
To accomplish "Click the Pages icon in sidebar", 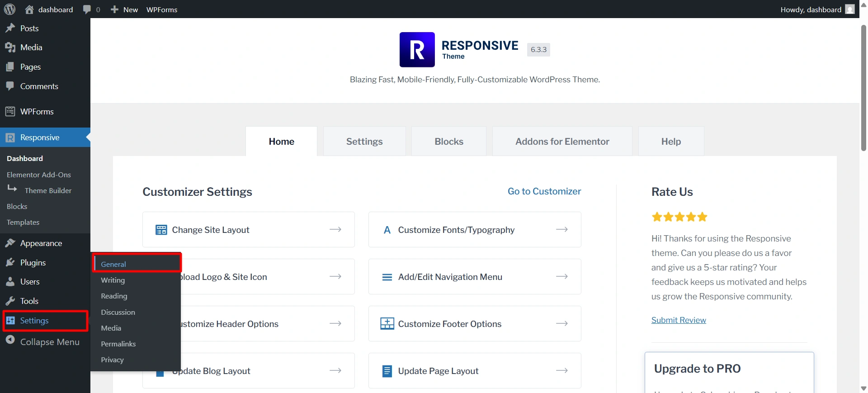I will [10, 66].
